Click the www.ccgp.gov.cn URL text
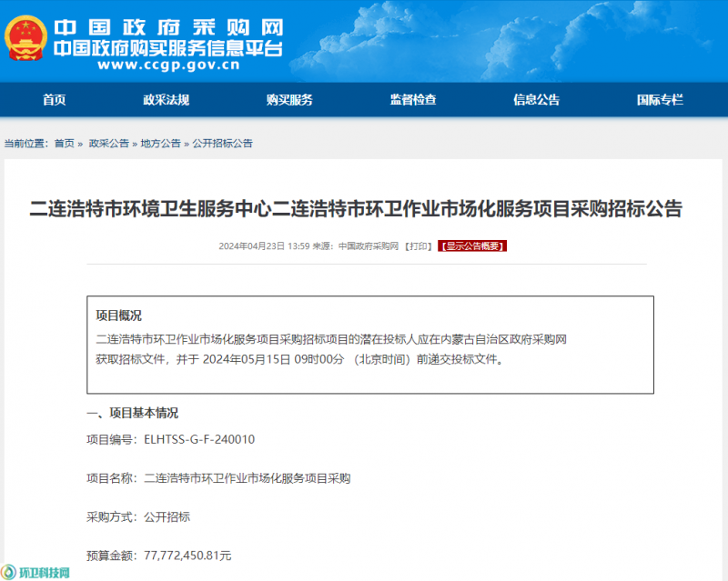 click(x=168, y=65)
